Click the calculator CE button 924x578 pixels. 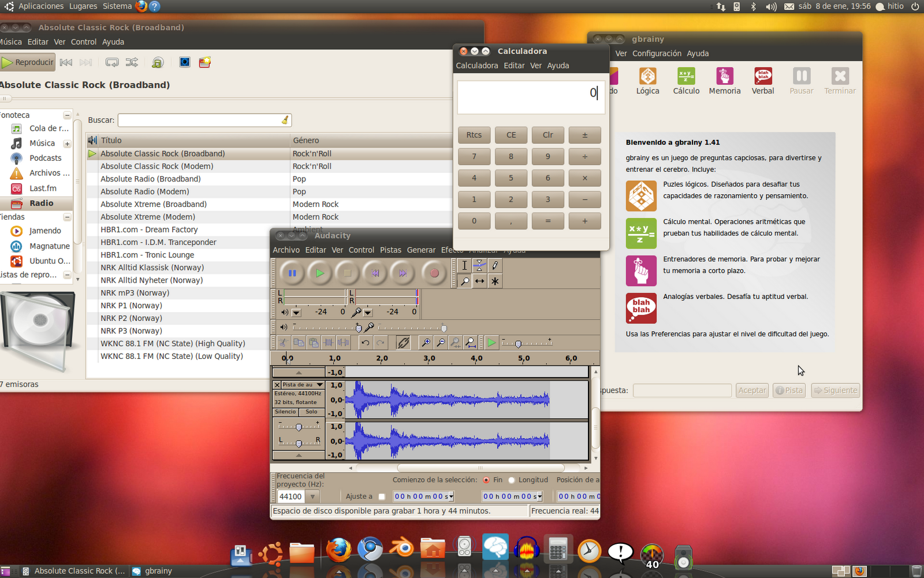pyautogui.click(x=511, y=135)
